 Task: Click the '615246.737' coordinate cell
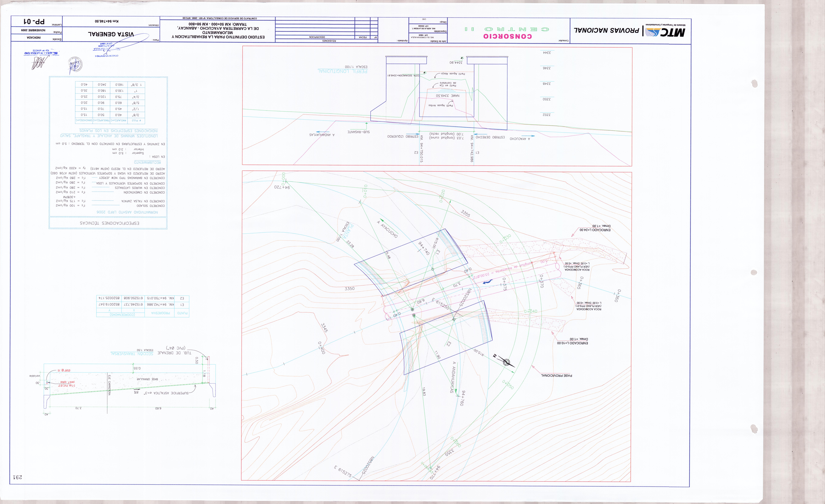click(x=133, y=305)
